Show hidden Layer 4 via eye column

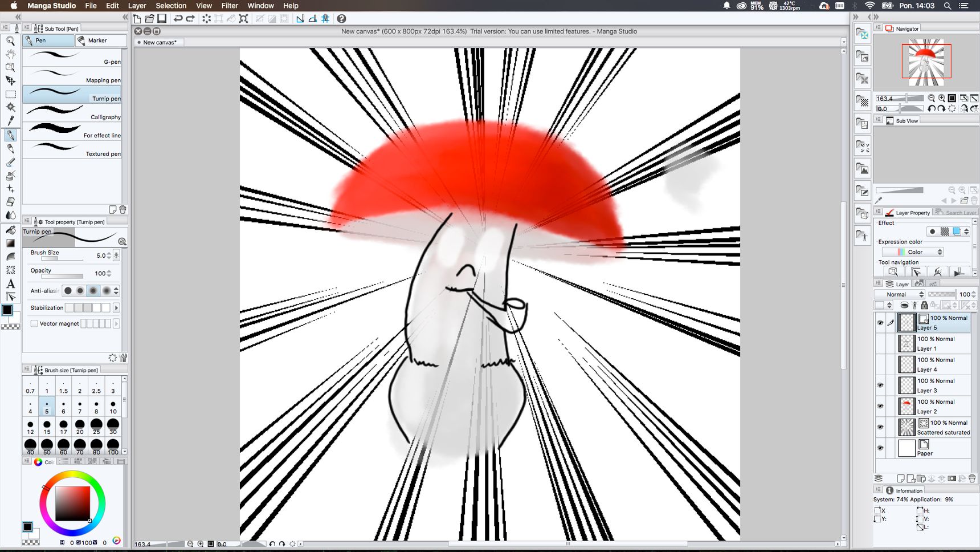[x=880, y=364]
